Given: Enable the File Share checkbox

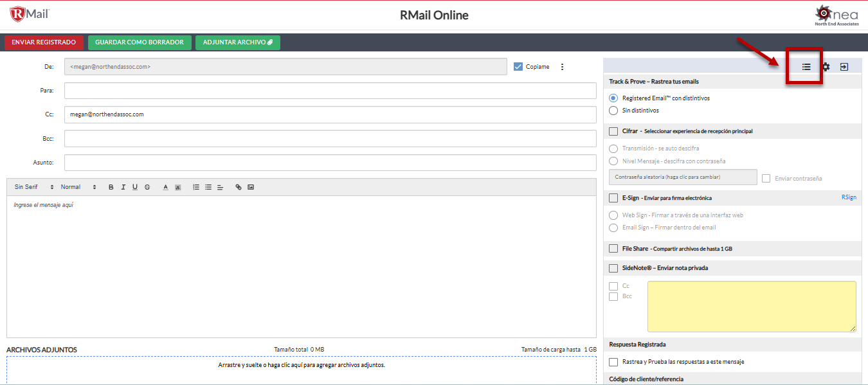Looking at the screenshot, I should (x=613, y=249).
